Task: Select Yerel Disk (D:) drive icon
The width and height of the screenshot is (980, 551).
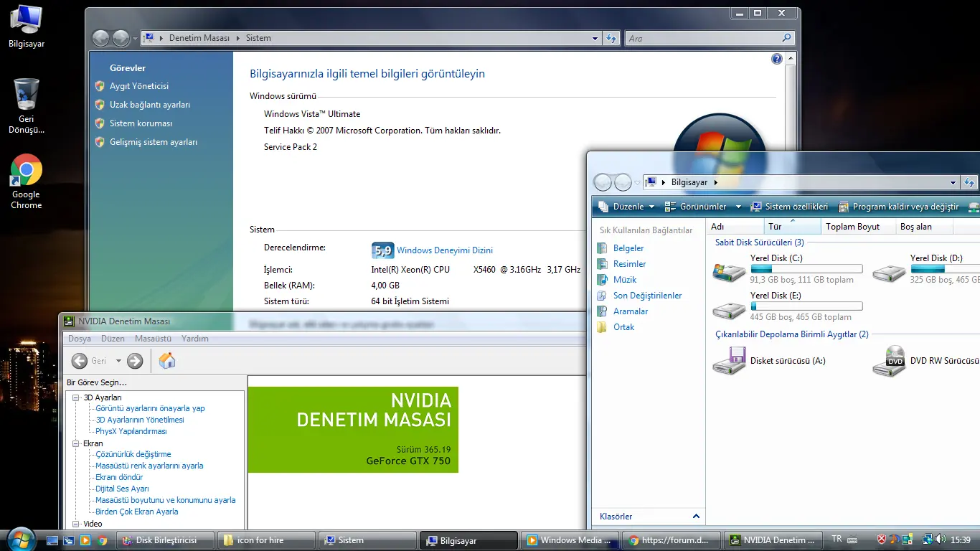Action: click(x=889, y=271)
